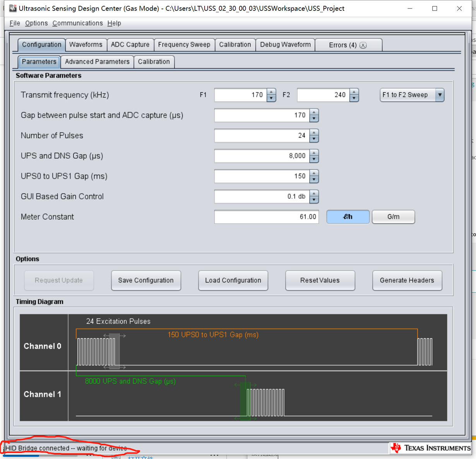Click the UPS0 to UPS1 Gap field
The height and width of the screenshot is (459, 476).
(262, 176)
